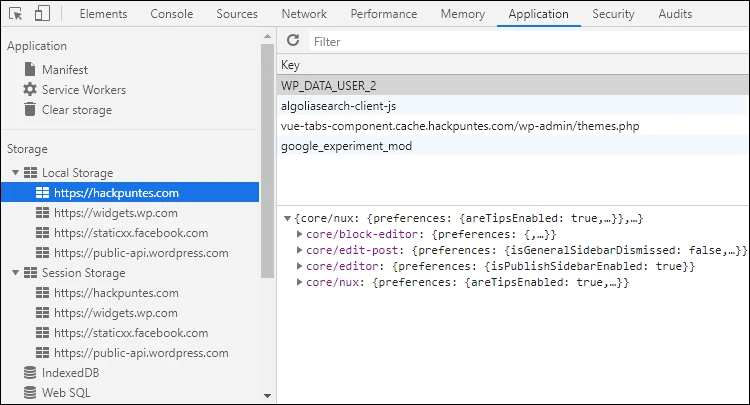Click the Service Workers gear icon
This screenshot has height=405, width=750.
[x=30, y=89]
